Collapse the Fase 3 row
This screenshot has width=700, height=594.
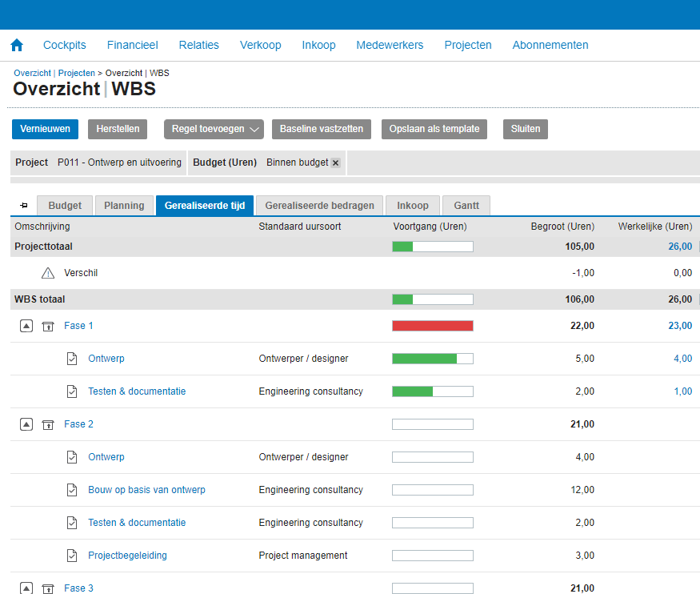[26, 588]
